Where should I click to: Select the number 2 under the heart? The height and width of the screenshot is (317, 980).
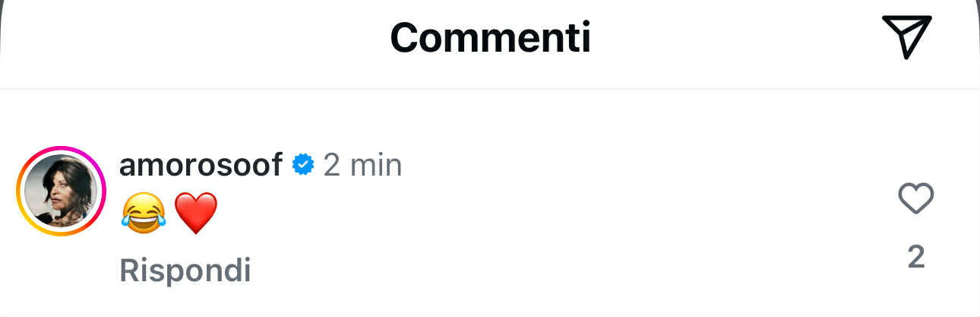click(x=916, y=257)
